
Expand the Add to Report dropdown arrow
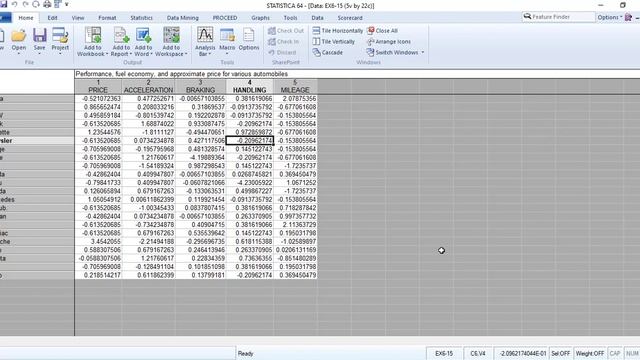pyautogui.click(x=131, y=54)
